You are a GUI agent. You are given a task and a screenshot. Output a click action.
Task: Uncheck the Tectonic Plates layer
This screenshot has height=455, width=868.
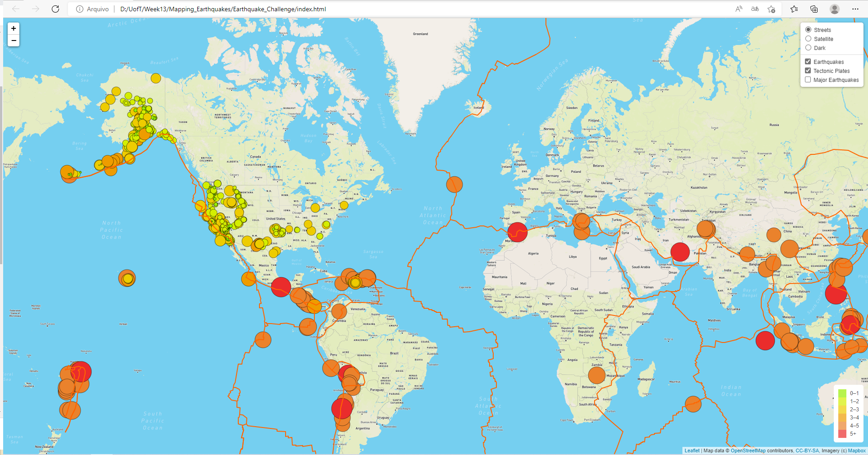click(808, 70)
